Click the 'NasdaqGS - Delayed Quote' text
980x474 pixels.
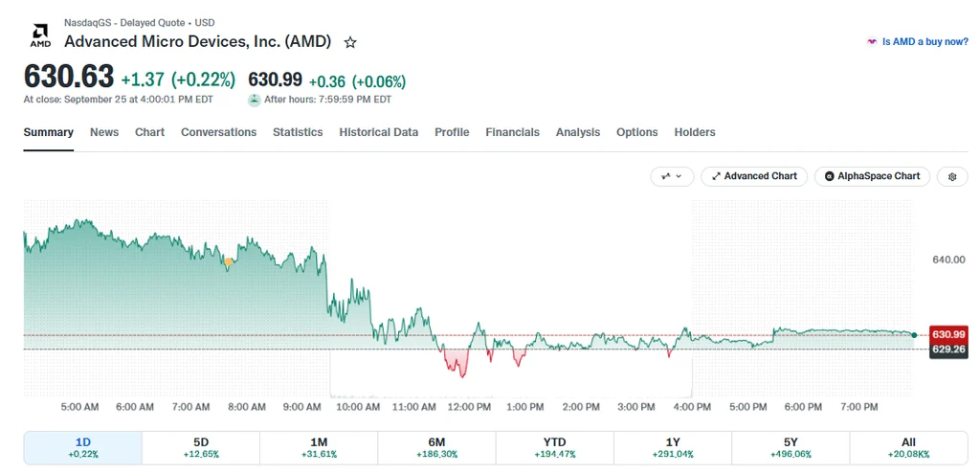pos(125,23)
